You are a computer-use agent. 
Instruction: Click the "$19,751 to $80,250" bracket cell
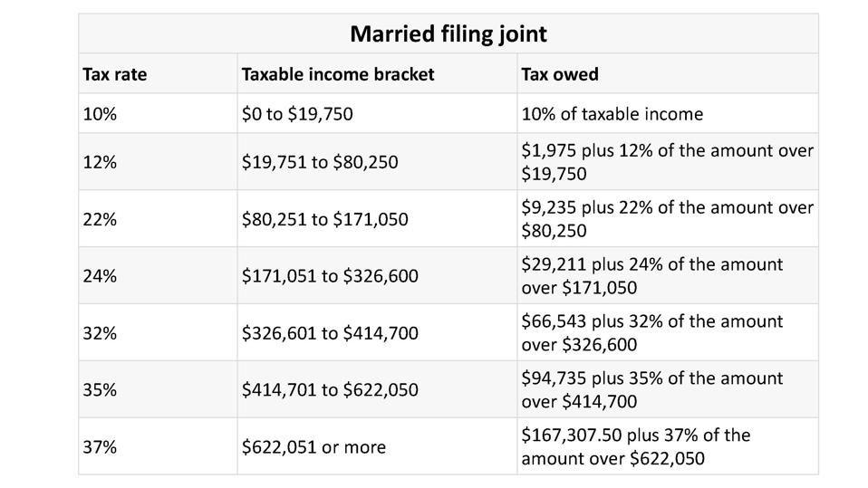pos(320,162)
